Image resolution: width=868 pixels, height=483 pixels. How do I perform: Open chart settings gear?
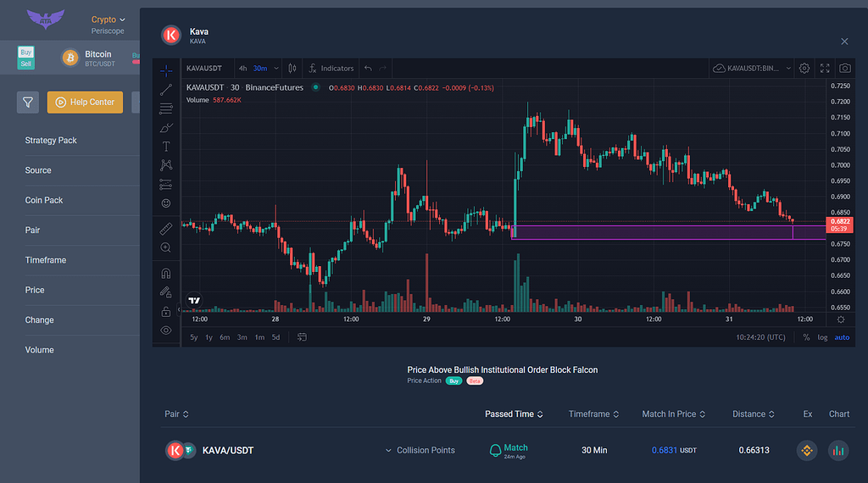tap(804, 69)
